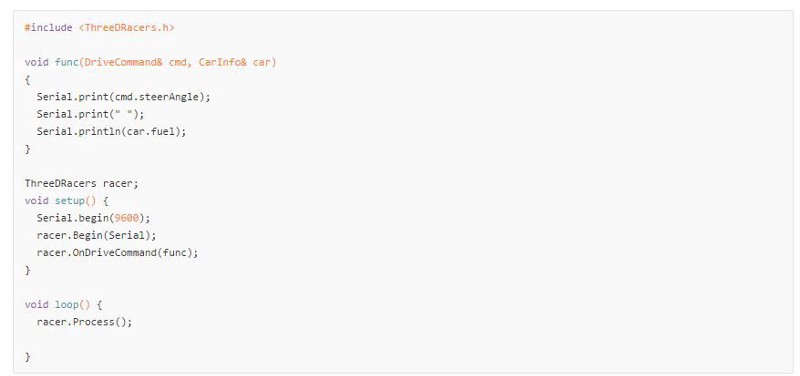The height and width of the screenshot is (376, 800).
Task: Click the #include directive keyword
Action: click(x=48, y=28)
